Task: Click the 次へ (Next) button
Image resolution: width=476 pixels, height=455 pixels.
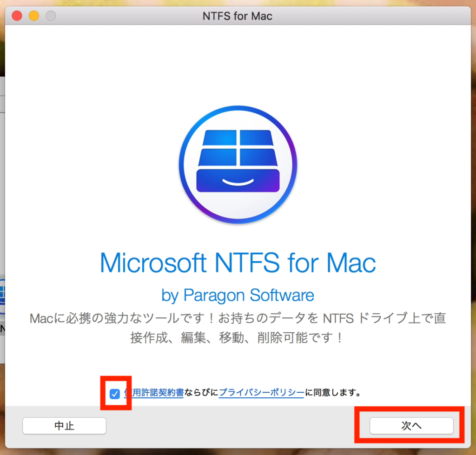Action: coord(411,426)
